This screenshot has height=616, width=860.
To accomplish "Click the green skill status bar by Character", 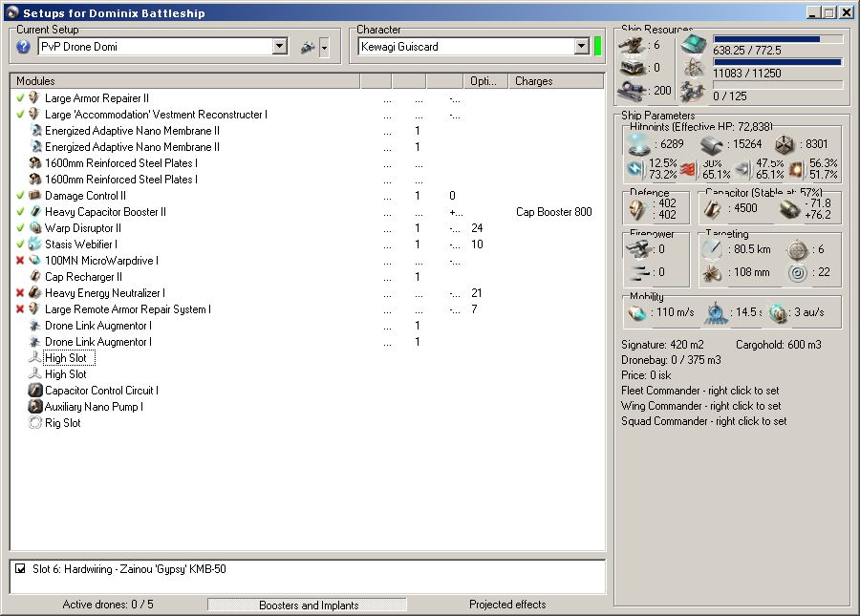I will [598, 46].
